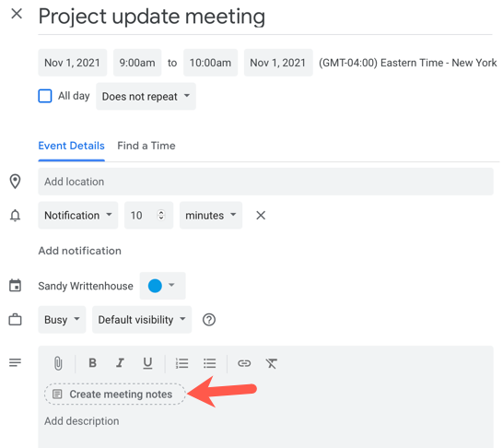Click the description lines icon
The image size is (503, 448).
(x=15, y=362)
